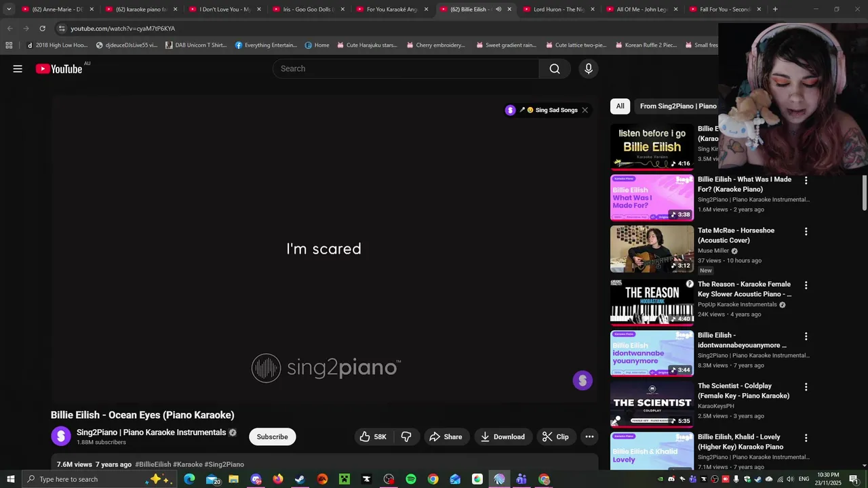Close the Iris - Goo Goo Dolls tab
Image resolution: width=868 pixels, height=488 pixels.
click(342, 9)
